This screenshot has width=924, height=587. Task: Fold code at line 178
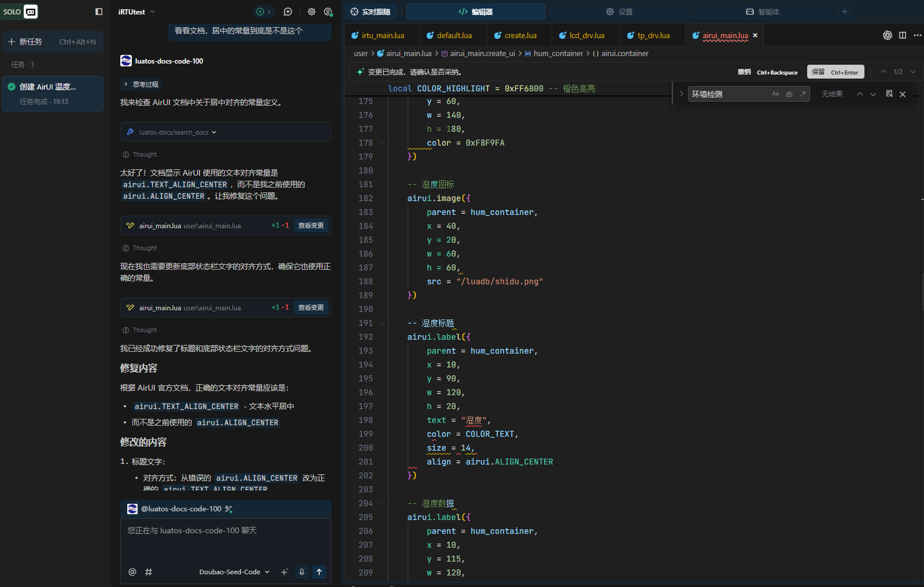382,143
